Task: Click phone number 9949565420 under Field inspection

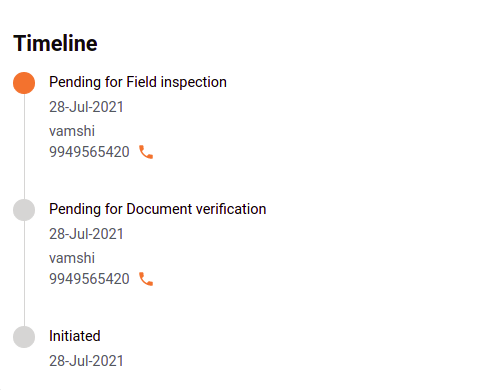Action: coord(89,152)
